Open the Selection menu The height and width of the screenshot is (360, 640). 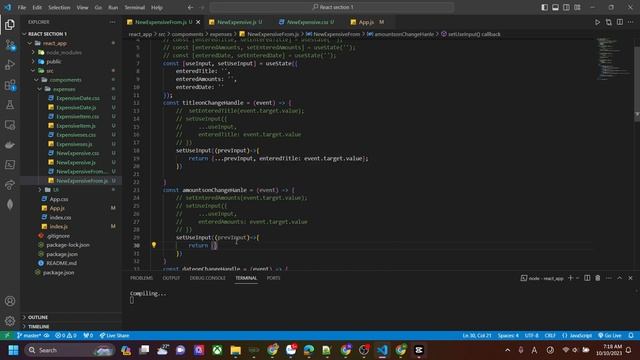pyautogui.click(x=59, y=7)
